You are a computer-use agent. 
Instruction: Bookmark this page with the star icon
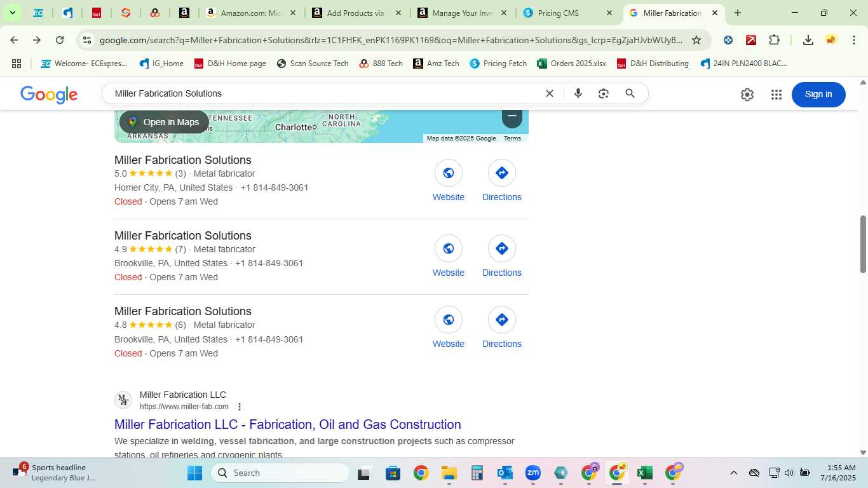pyautogui.click(x=696, y=40)
